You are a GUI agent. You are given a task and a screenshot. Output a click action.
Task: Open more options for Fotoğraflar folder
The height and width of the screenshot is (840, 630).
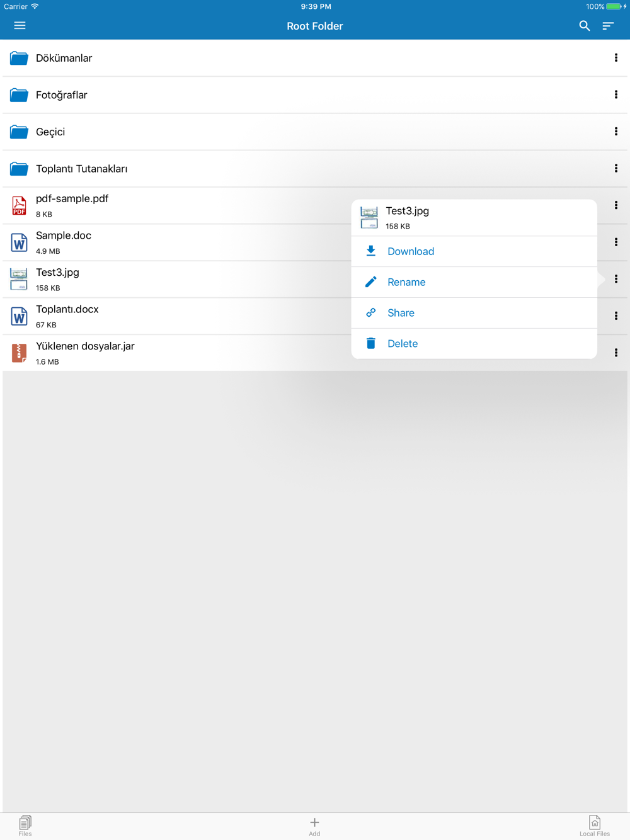pyautogui.click(x=616, y=94)
